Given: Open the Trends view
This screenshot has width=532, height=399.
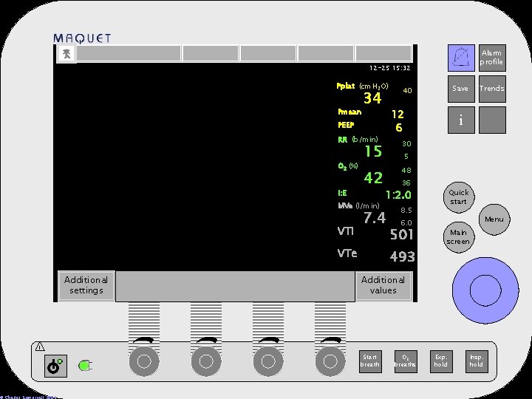Looking at the screenshot, I should click(492, 89).
